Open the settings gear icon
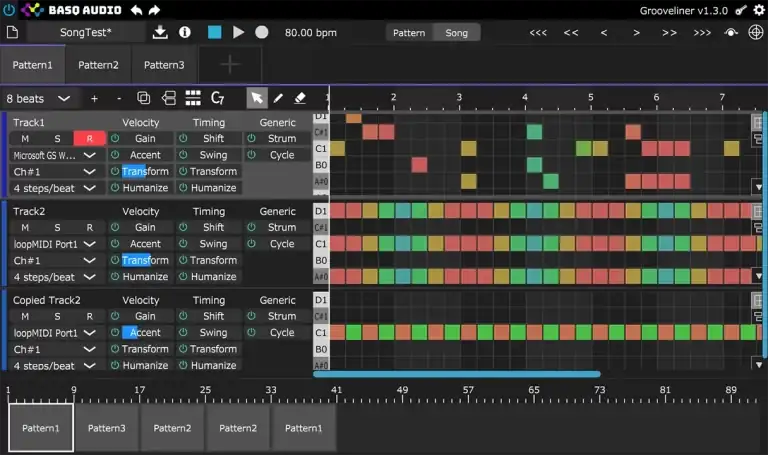This screenshot has height=455, width=768. (x=759, y=10)
